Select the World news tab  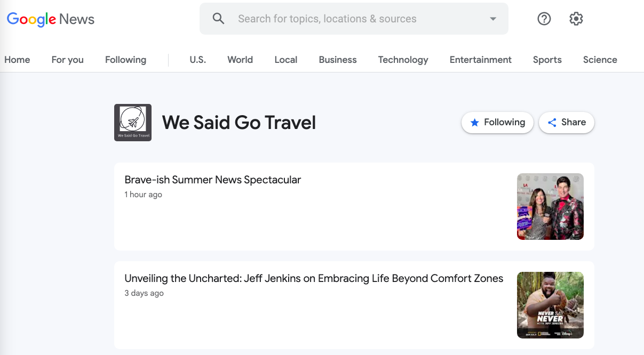(x=240, y=60)
